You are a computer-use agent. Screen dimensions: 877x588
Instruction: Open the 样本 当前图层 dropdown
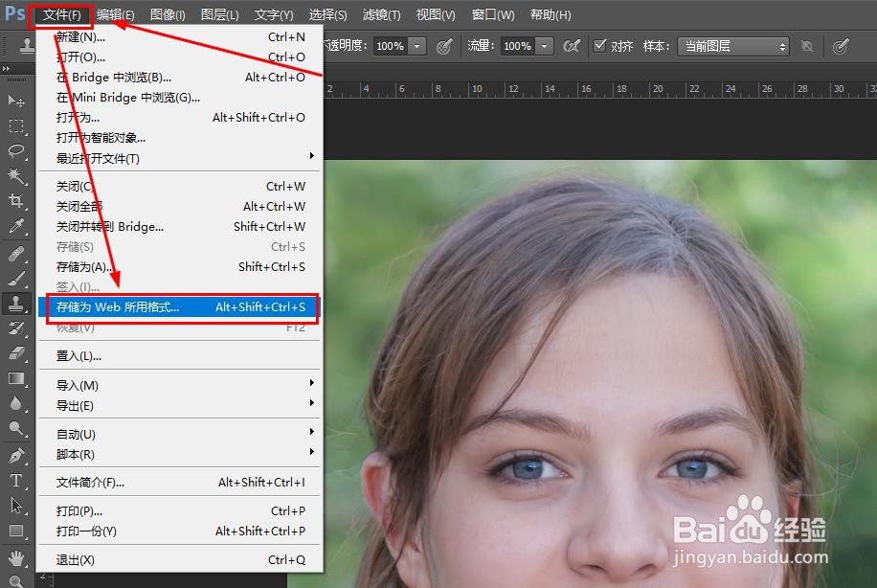[x=733, y=46]
